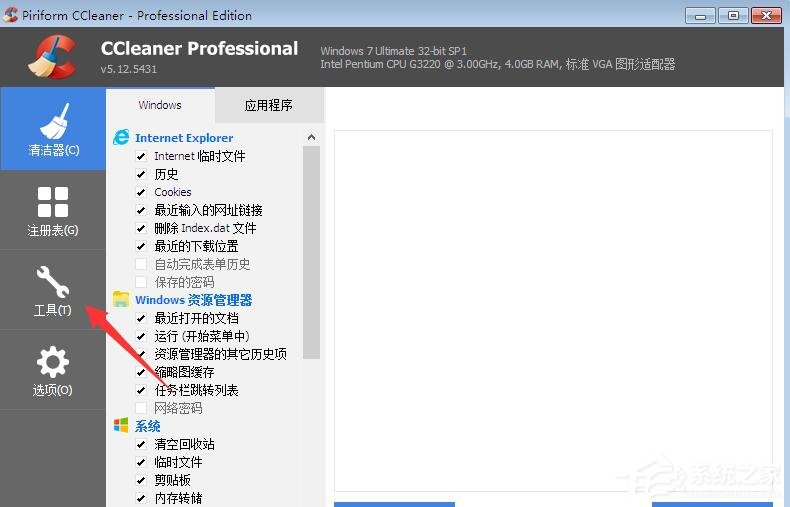
Task: Toggle 任务栏跳转列表 checkbox
Action: [141, 390]
